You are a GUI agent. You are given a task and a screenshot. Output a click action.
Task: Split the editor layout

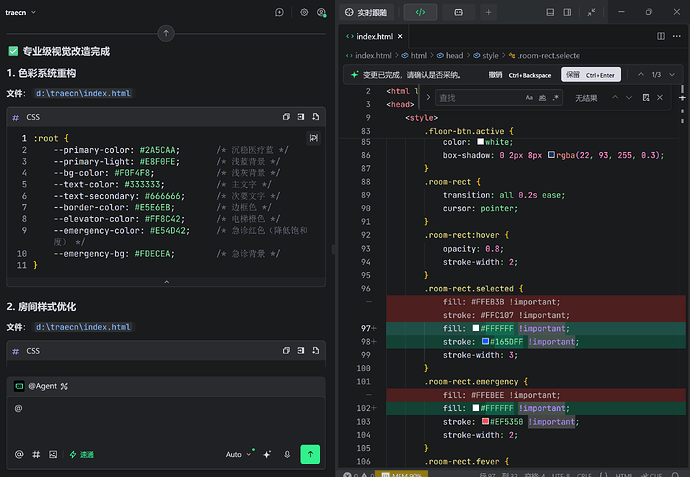click(x=661, y=36)
